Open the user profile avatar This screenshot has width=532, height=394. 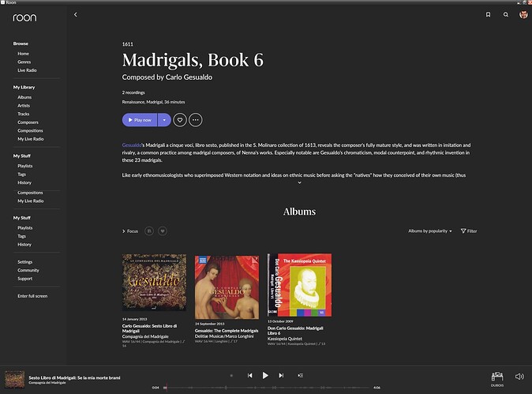tap(523, 14)
